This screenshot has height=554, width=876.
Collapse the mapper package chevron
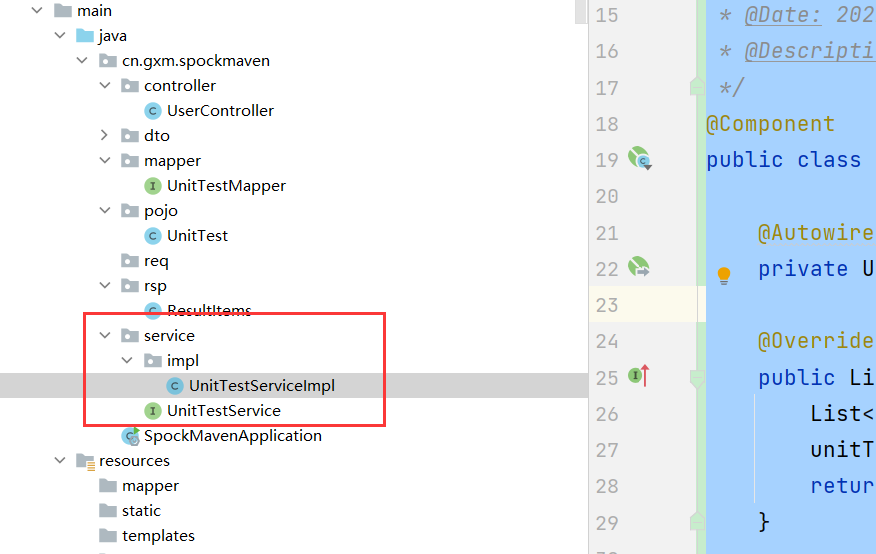click(x=104, y=160)
